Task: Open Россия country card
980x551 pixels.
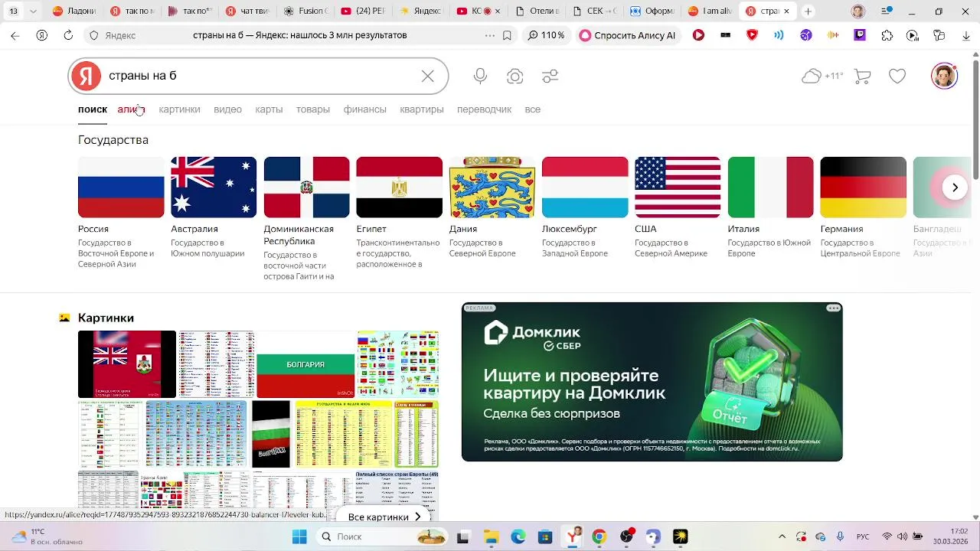Action: [x=121, y=213]
